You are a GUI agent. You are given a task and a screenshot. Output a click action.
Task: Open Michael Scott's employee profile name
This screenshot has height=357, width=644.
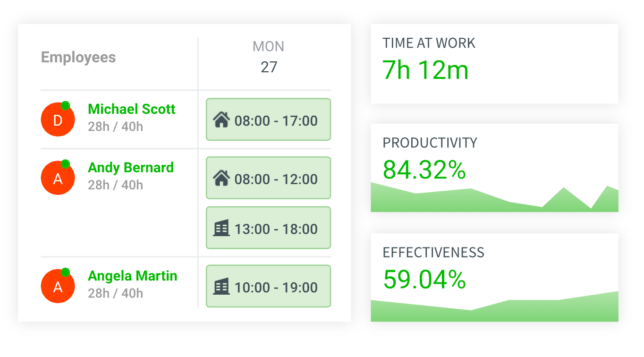pyautogui.click(x=132, y=109)
